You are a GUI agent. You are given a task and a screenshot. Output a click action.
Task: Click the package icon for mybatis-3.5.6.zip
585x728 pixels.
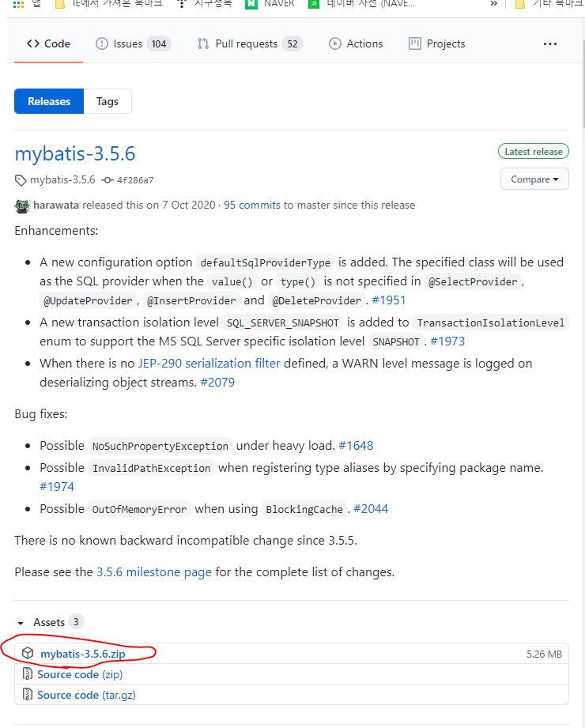(28, 653)
